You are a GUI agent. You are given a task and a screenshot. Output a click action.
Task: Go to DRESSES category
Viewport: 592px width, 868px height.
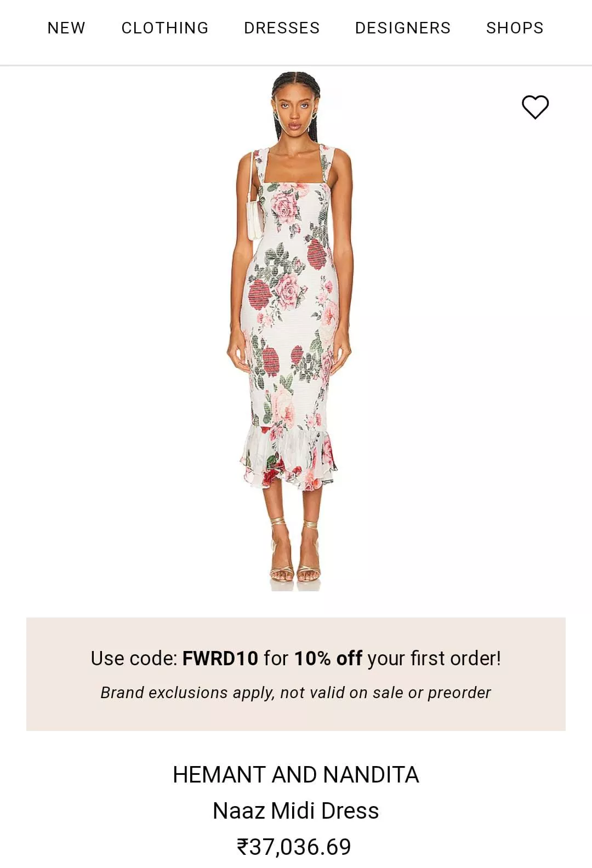click(x=282, y=28)
